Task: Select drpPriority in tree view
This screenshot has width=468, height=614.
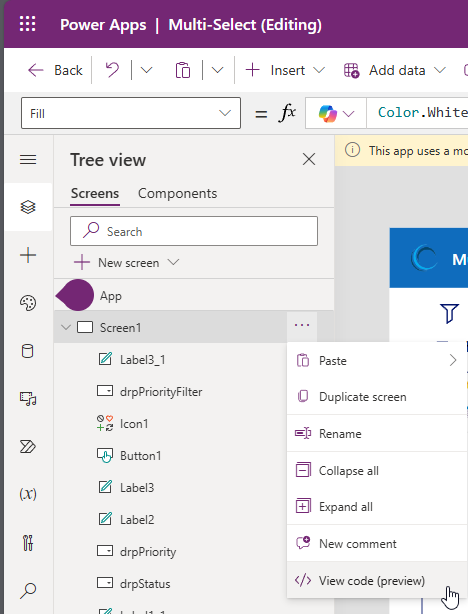Action: point(148,552)
